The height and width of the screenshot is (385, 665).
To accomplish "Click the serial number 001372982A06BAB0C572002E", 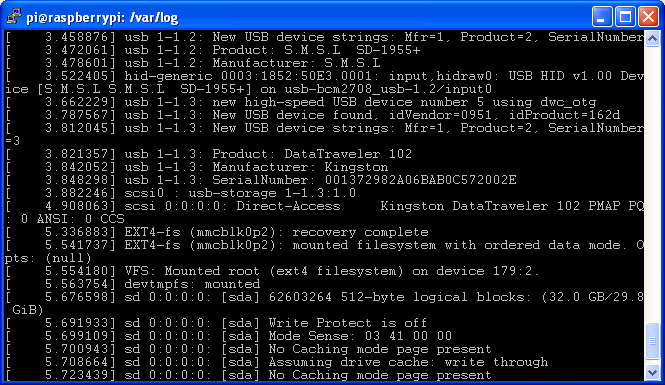I will (421, 180).
